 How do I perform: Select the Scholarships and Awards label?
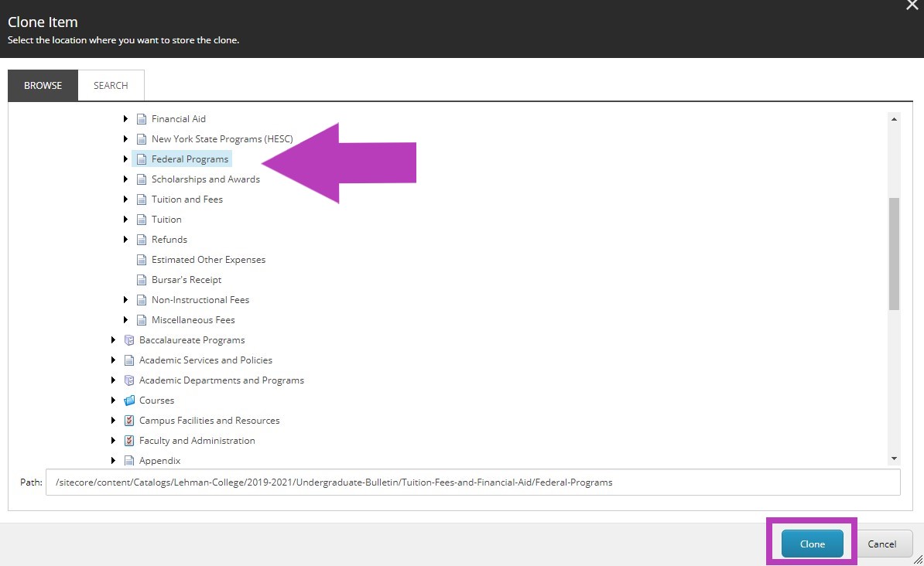(x=206, y=179)
